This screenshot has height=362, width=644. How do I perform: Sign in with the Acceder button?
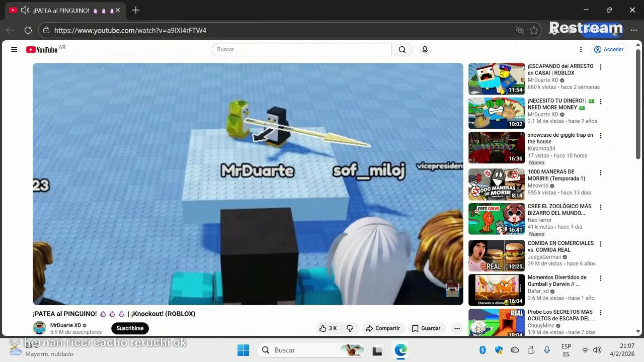pyautogui.click(x=608, y=49)
